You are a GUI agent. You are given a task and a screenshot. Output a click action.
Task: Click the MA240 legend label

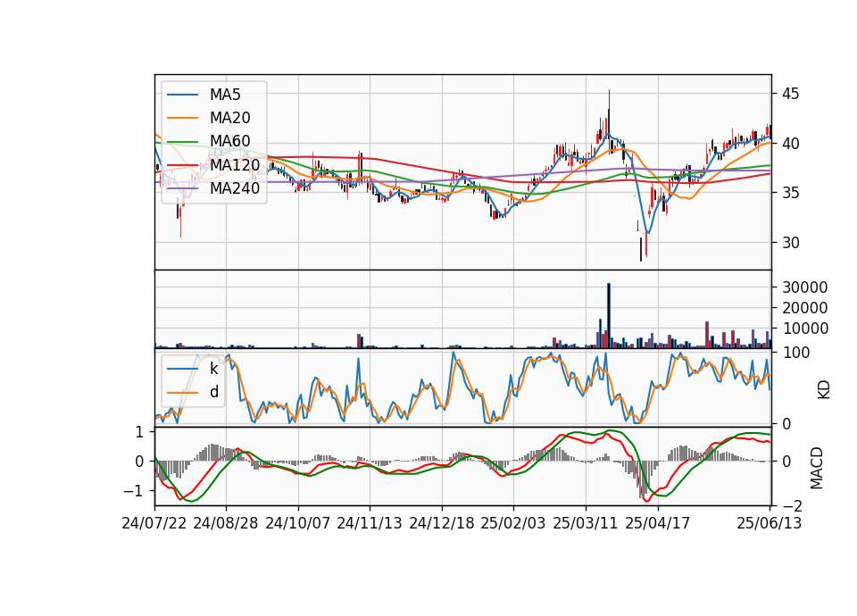click(x=235, y=188)
